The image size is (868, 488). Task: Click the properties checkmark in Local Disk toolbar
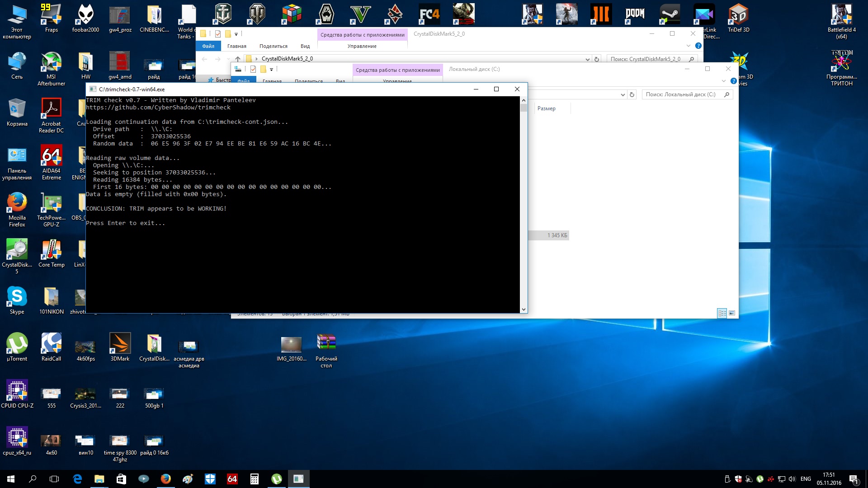[x=253, y=69]
